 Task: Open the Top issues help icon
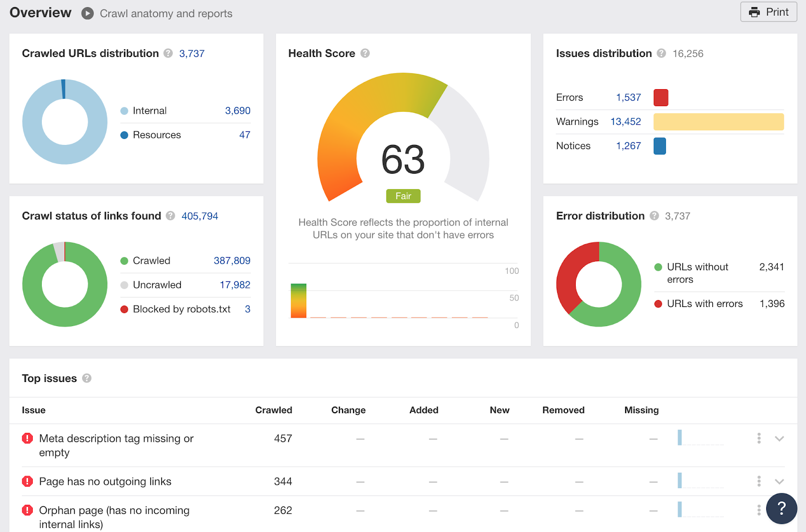[87, 378]
